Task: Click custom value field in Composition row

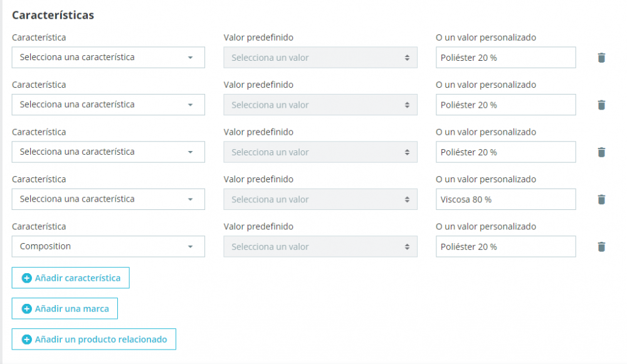Action: point(505,246)
